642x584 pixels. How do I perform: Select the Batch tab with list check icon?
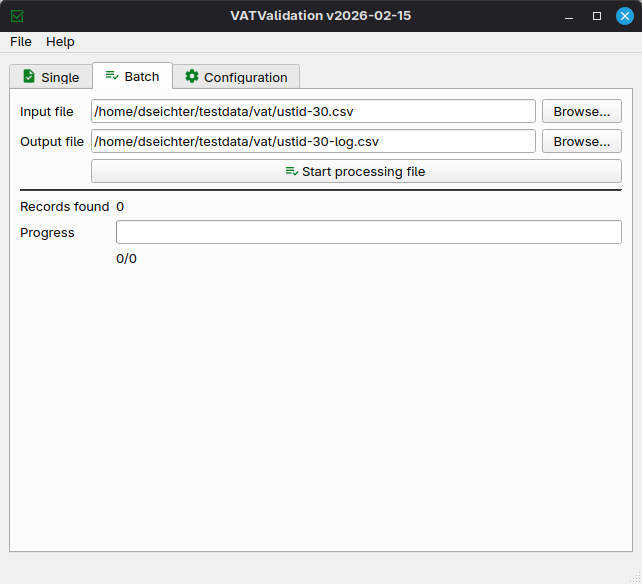132,76
